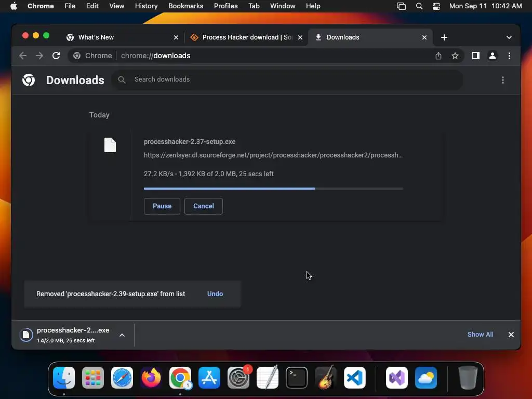
Task: Open the File menu
Action: point(70,6)
